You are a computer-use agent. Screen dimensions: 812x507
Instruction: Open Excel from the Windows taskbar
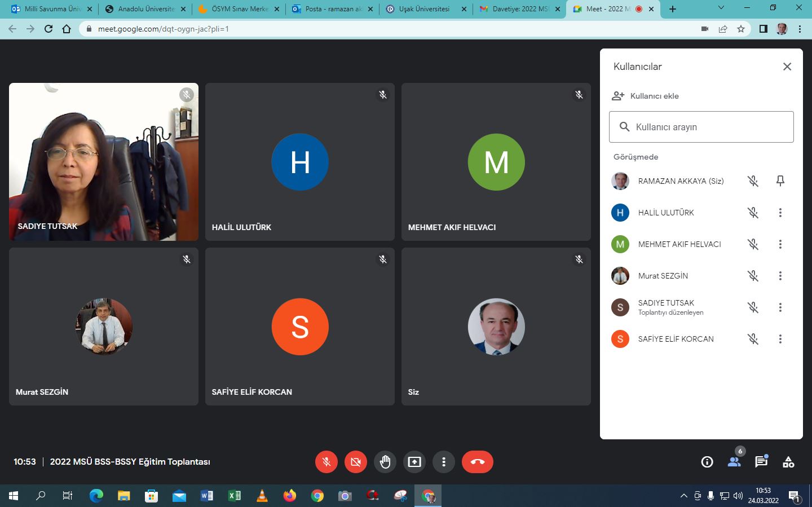(x=235, y=496)
